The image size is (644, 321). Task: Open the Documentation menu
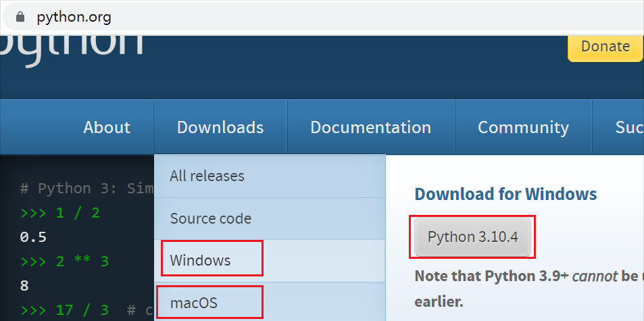point(371,127)
